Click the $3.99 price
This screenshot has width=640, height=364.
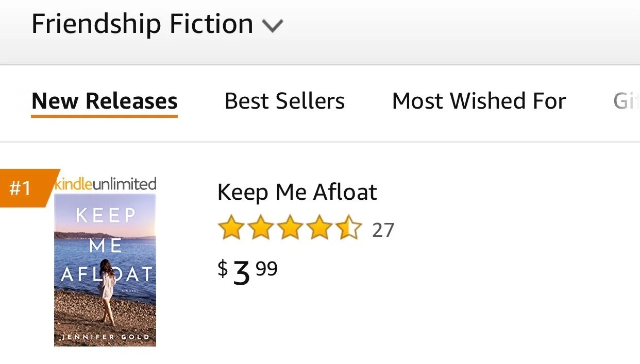pyautogui.click(x=248, y=271)
